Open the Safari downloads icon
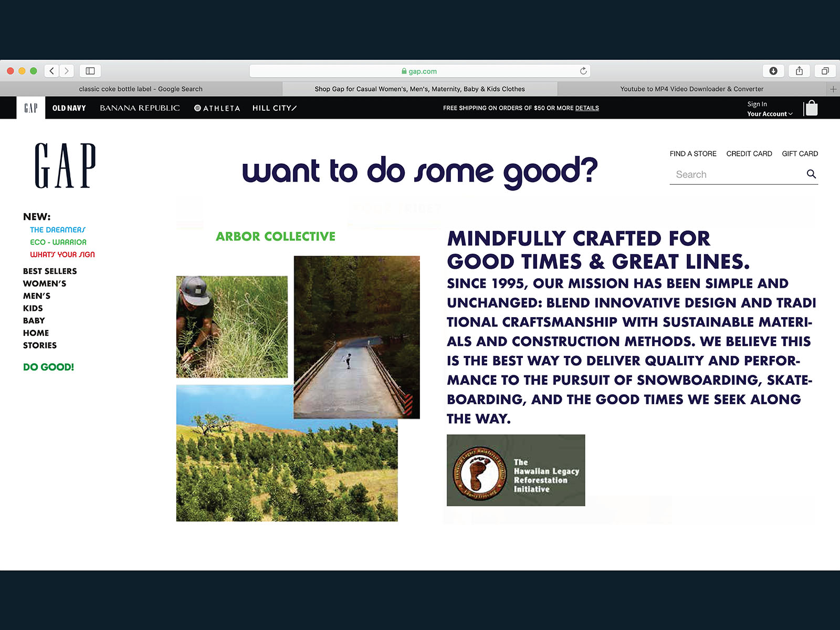The height and width of the screenshot is (630, 840). (x=773, y=71)
